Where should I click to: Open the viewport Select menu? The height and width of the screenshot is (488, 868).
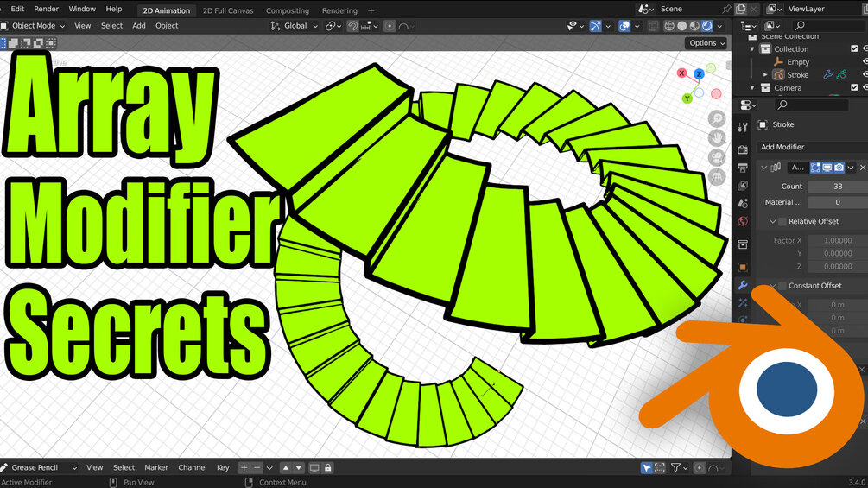click(x=111, y=25)
